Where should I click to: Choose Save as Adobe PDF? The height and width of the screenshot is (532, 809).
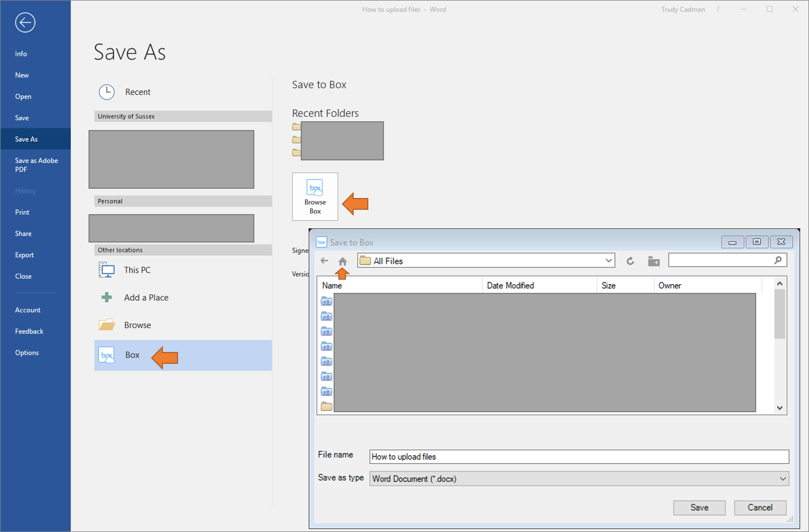pos(36,165)
